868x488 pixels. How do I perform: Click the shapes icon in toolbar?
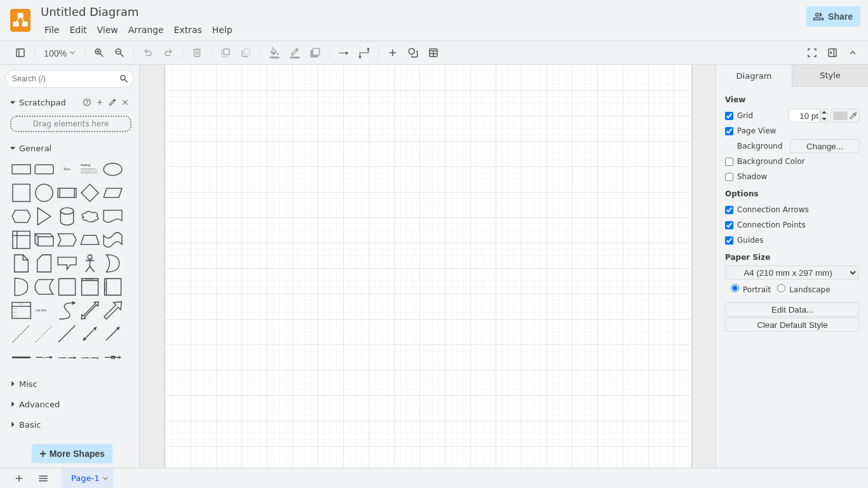[x=413, y=53]
